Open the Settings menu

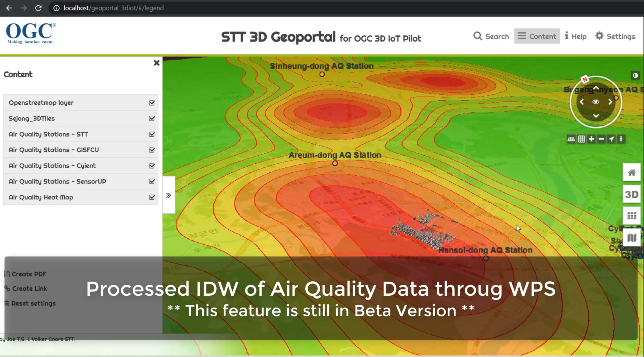[615, 36]
